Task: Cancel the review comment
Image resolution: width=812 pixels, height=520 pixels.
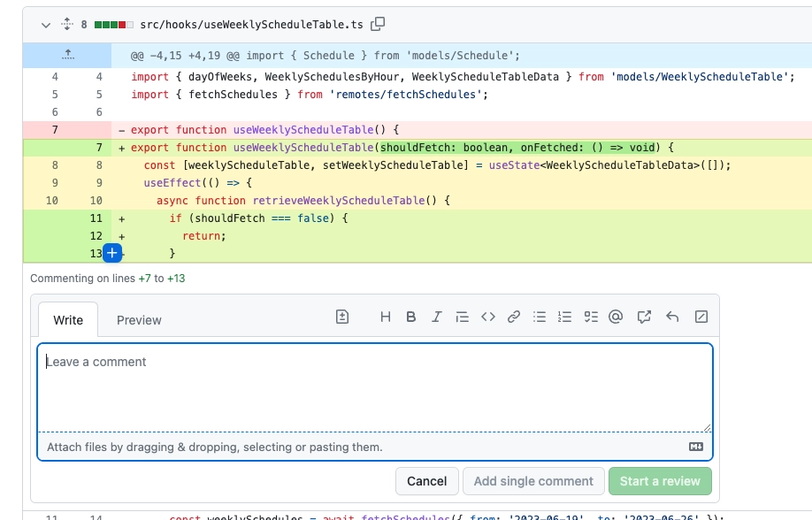Action: click(x=427, y=481)
